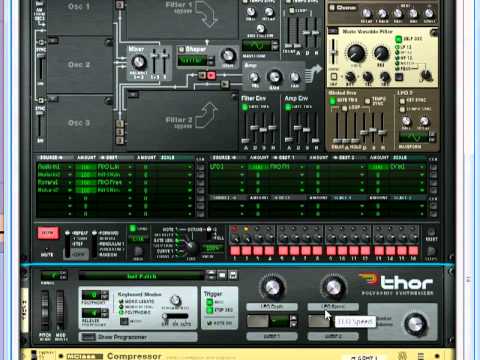Click the Shaper waveform selector arrows
Image resolution: width=480 pixels, height=360 pixels.
[210, 61]
